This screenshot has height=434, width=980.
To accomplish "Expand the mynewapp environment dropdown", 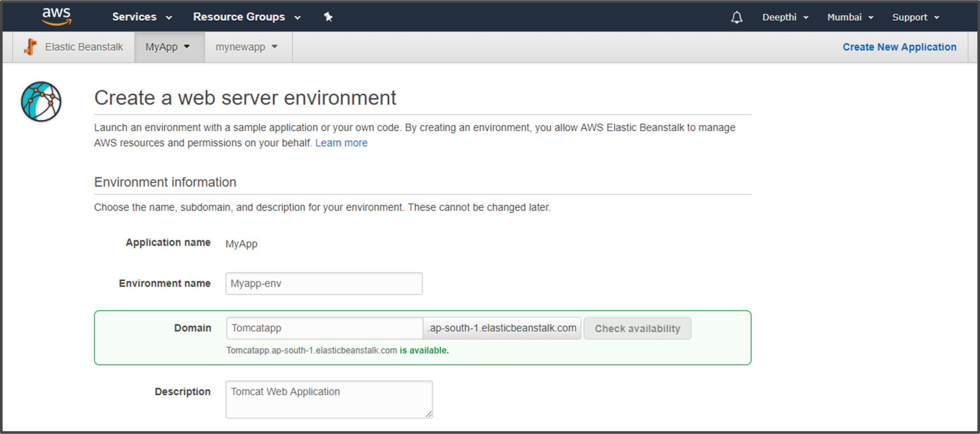I will coord(247,47).
